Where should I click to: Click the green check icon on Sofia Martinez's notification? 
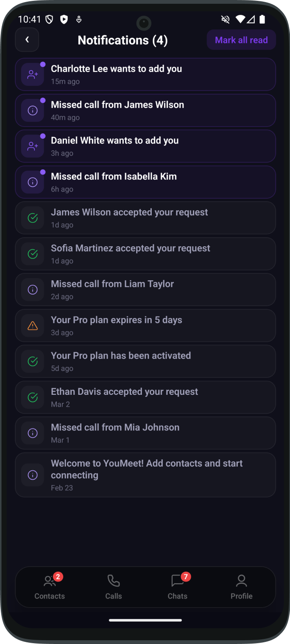coord(32,253)
